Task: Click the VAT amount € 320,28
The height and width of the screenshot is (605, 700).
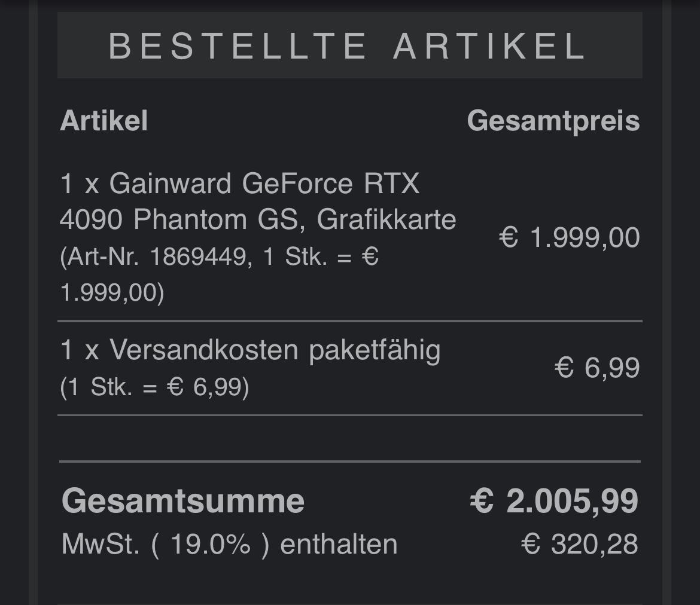Action: [580, 545]
